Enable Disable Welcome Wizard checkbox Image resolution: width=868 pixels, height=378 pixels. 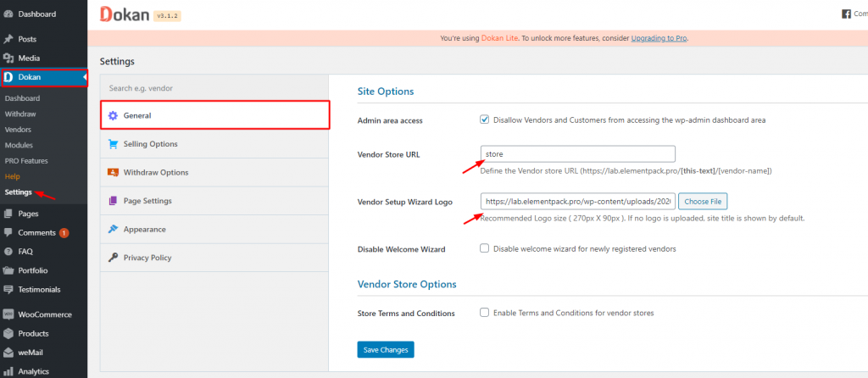click(x=485, y=248)
